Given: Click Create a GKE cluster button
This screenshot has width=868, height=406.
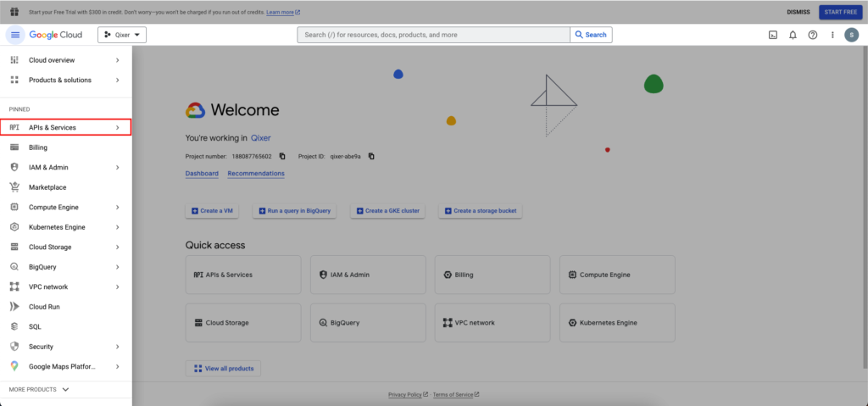Looking at the screenshot, I should 388,211.
